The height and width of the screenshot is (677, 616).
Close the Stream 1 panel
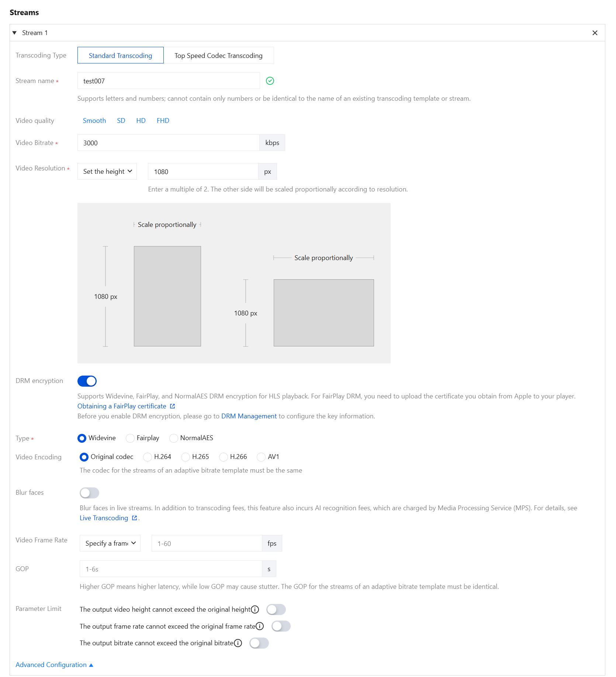595,33
